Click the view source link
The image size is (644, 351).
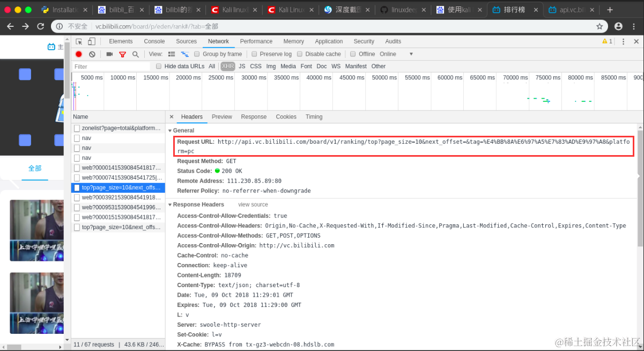pyautogui.click(x=253, y=204)
